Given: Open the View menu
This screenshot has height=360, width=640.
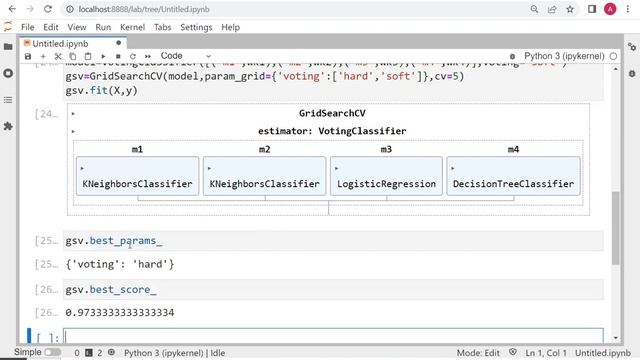Looking at the screenshot, I should pyautogui.click(x=77, y=27).
